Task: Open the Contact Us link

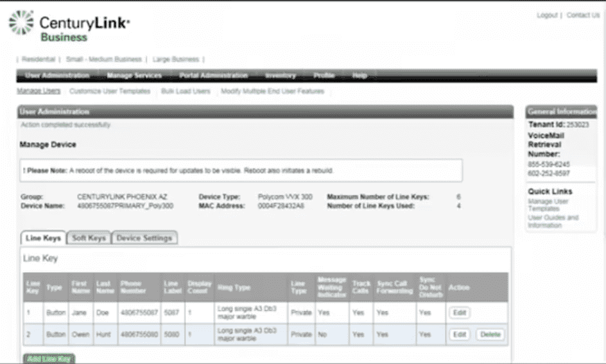Action: [583, 15]
